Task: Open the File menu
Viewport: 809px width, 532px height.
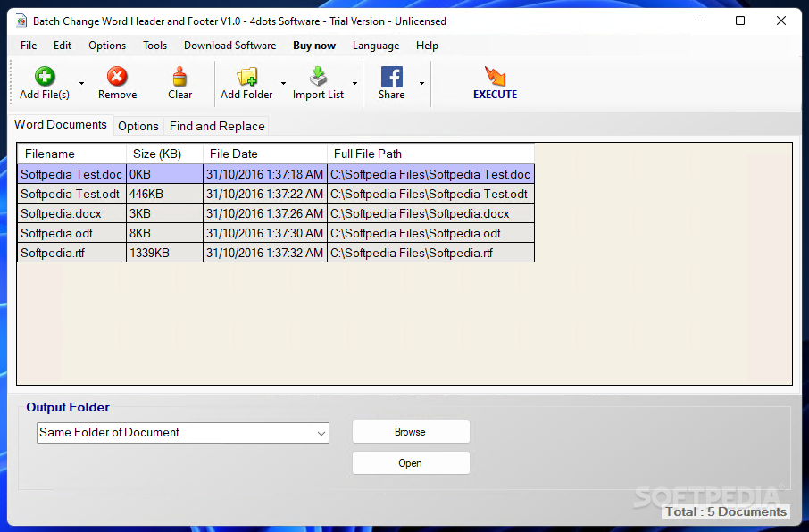Action: (29, 46)
